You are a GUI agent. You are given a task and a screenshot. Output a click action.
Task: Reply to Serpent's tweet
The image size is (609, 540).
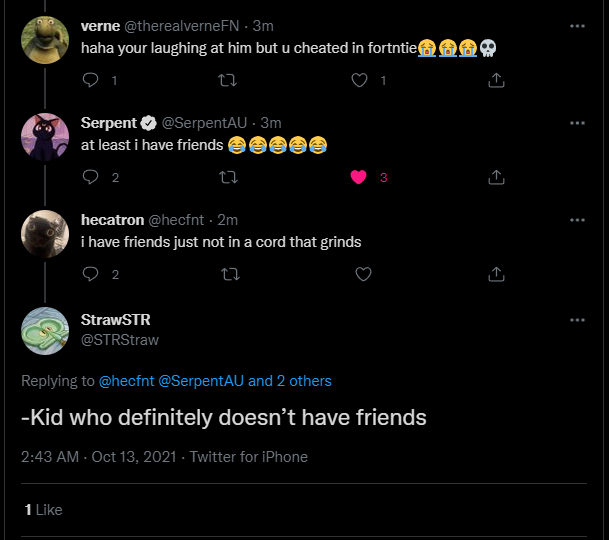(x=90, y=177)
